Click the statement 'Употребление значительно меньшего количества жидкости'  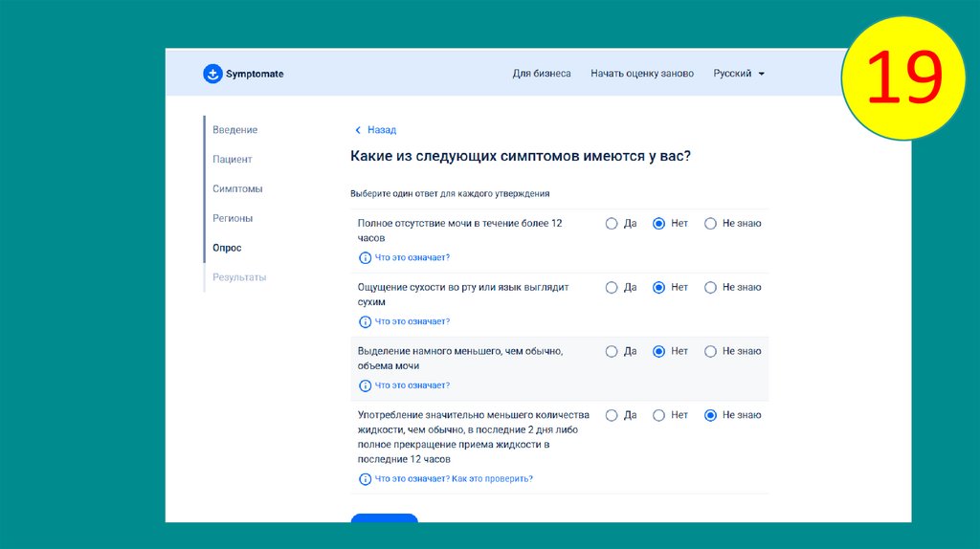(473, 437)
